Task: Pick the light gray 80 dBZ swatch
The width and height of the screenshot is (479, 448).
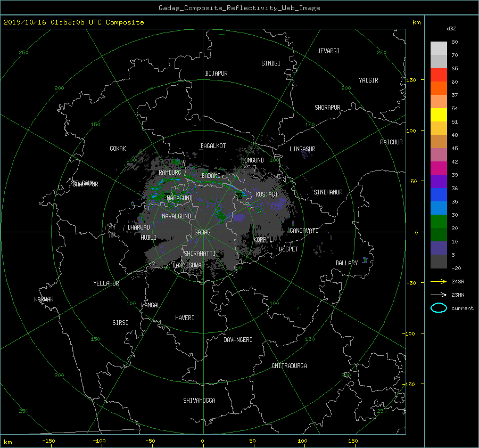Action: tap(439, 48)
